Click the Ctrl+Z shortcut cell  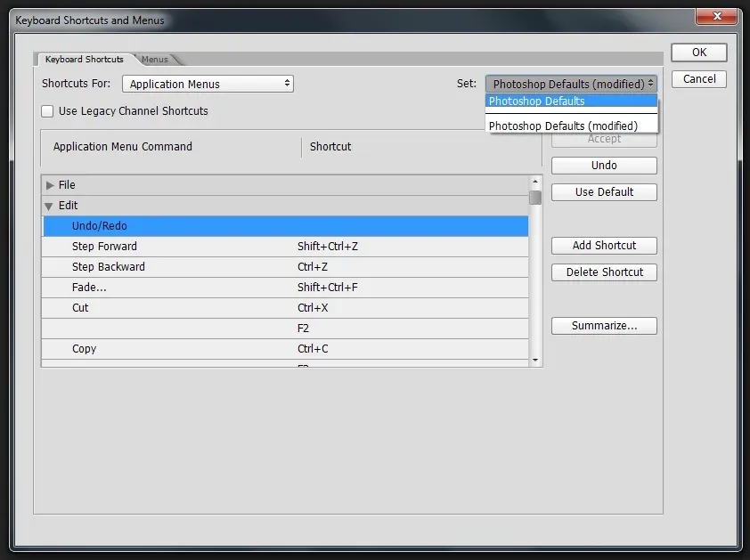tap(313, 267)
